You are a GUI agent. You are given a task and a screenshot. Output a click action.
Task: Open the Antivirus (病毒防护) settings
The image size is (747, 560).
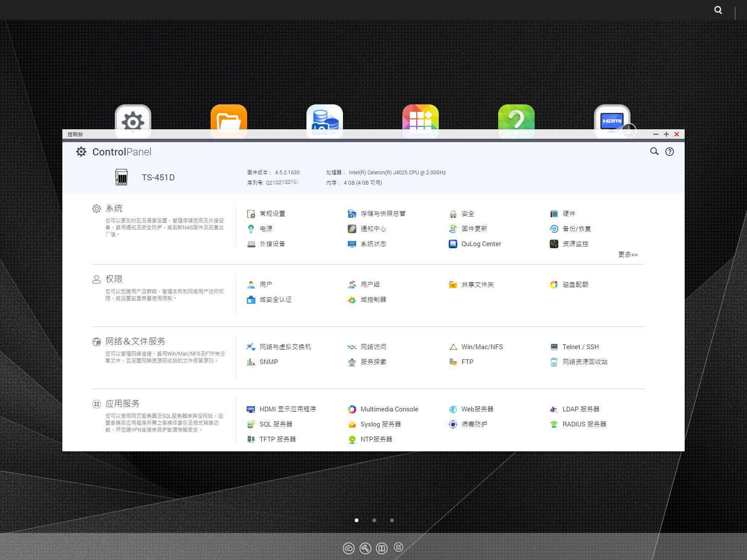pos(474,424)
